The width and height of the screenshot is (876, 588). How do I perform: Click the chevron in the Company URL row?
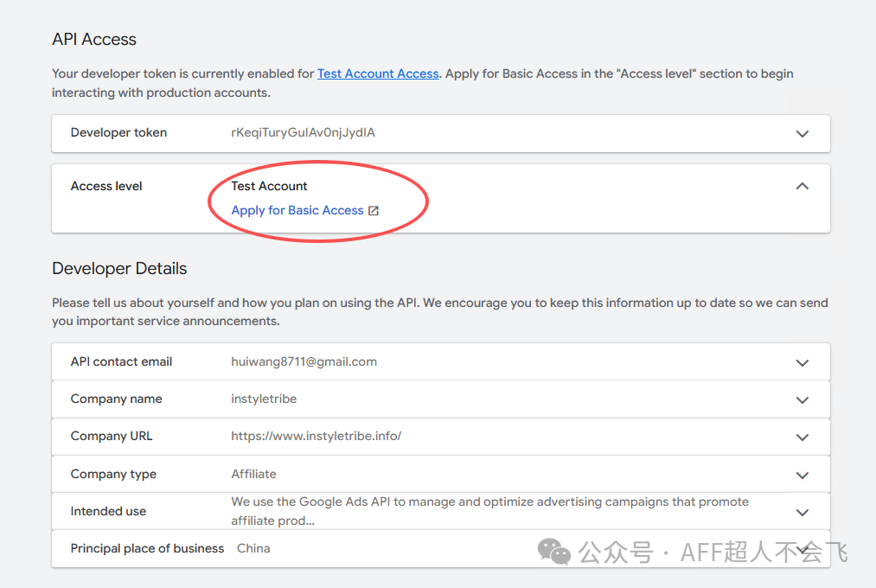[802, 438]
